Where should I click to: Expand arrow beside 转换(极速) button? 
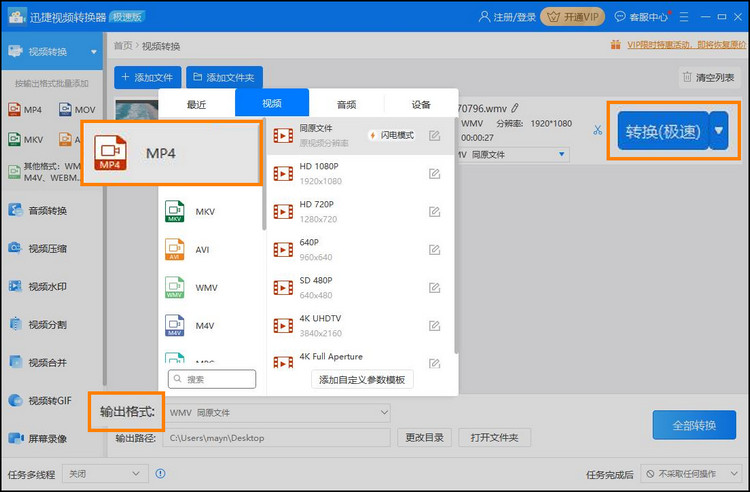pyautogui.click(x=719, y=131)
